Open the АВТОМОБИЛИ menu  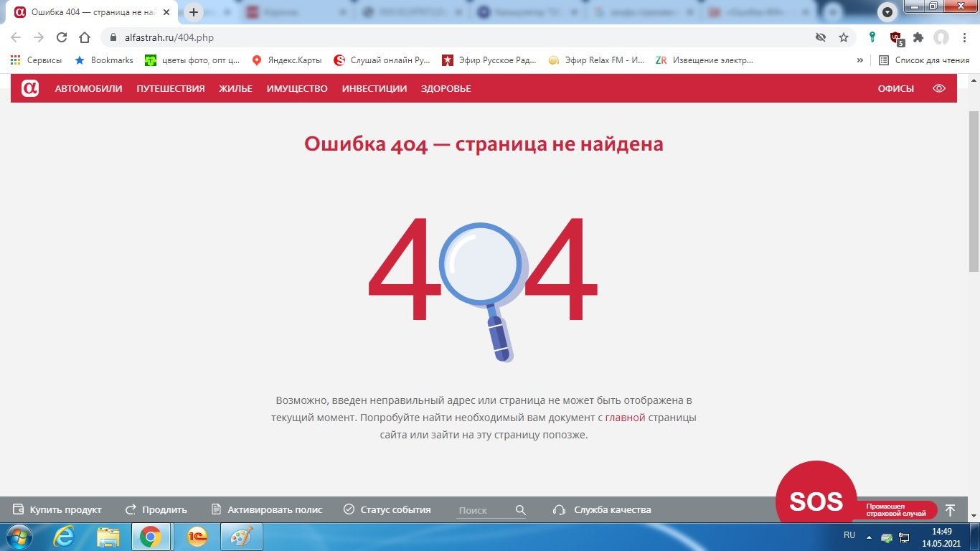click(88, 88)
